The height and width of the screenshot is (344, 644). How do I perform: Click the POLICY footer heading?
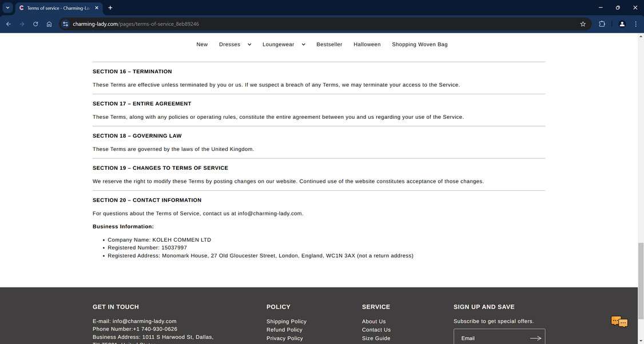click(279, 307)
